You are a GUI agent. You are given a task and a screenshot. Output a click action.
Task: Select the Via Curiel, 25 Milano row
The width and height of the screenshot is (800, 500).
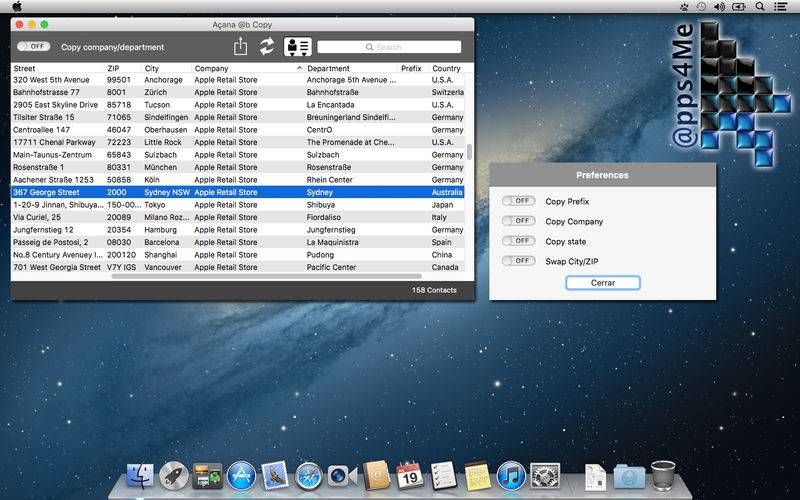pyautogui.click(x=238, y=217)
